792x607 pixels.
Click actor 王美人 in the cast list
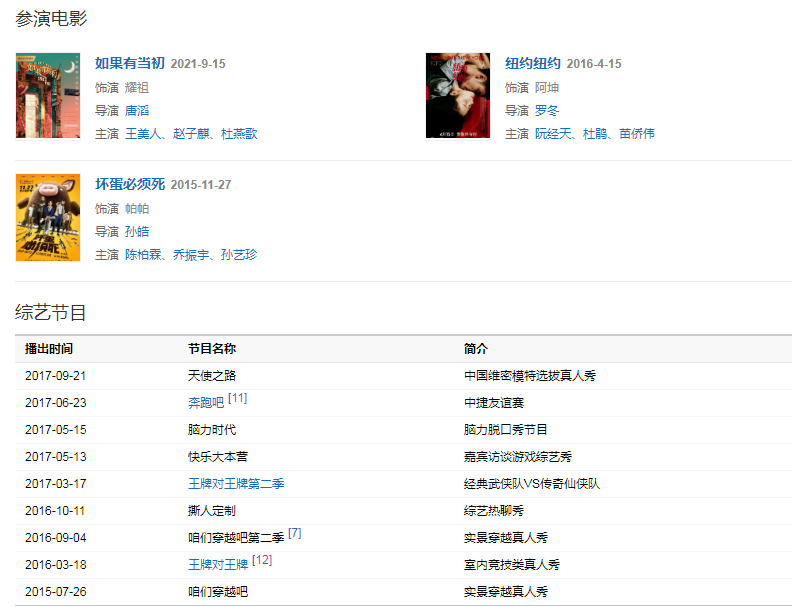pos(143,134)
